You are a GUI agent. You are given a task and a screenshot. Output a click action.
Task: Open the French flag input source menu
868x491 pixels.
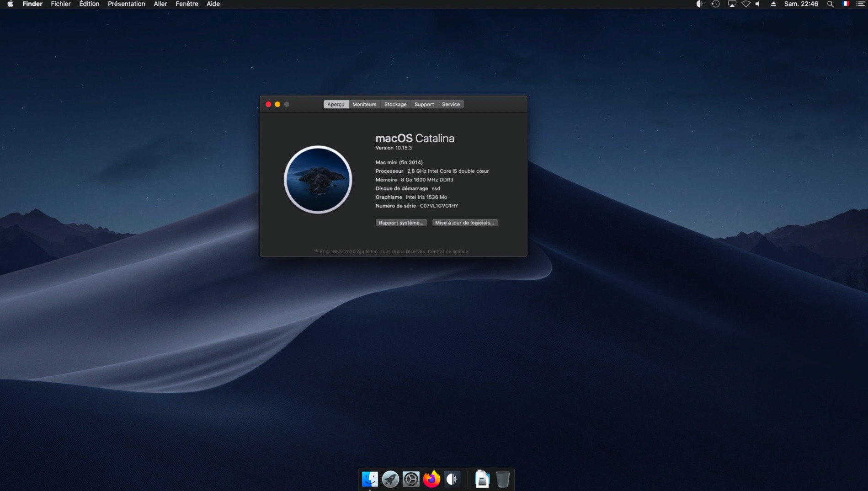pyautogui.click(x=846, y=4)
